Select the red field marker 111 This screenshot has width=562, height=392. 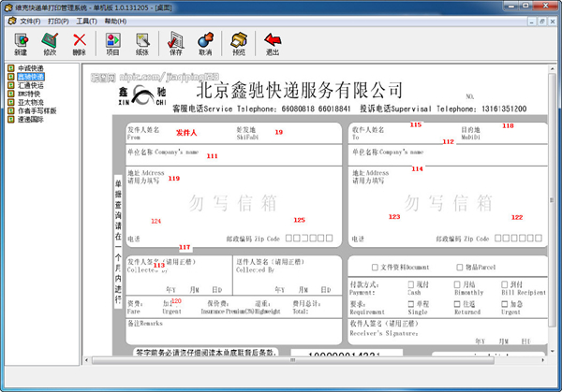tap(213, 156)
